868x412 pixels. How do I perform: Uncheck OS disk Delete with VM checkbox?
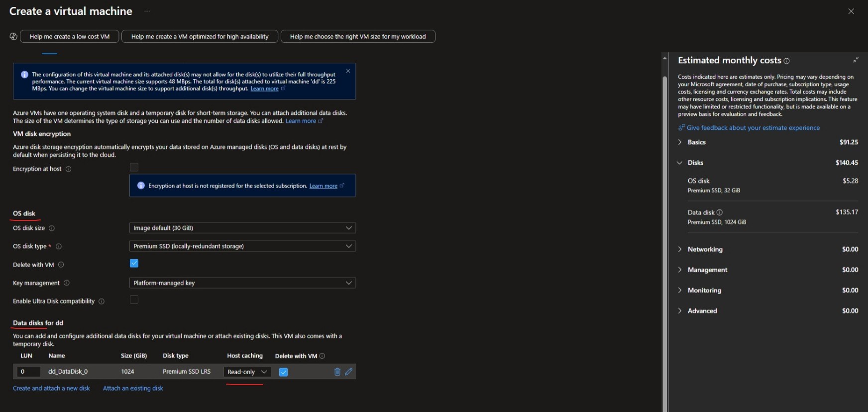(x=134, y=263)
